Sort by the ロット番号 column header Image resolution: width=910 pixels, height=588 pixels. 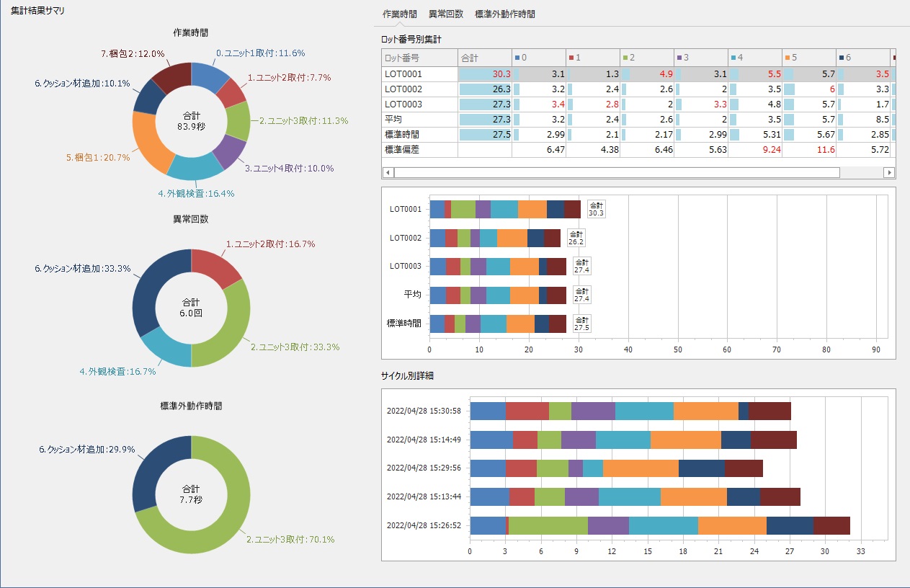(419, 58)
